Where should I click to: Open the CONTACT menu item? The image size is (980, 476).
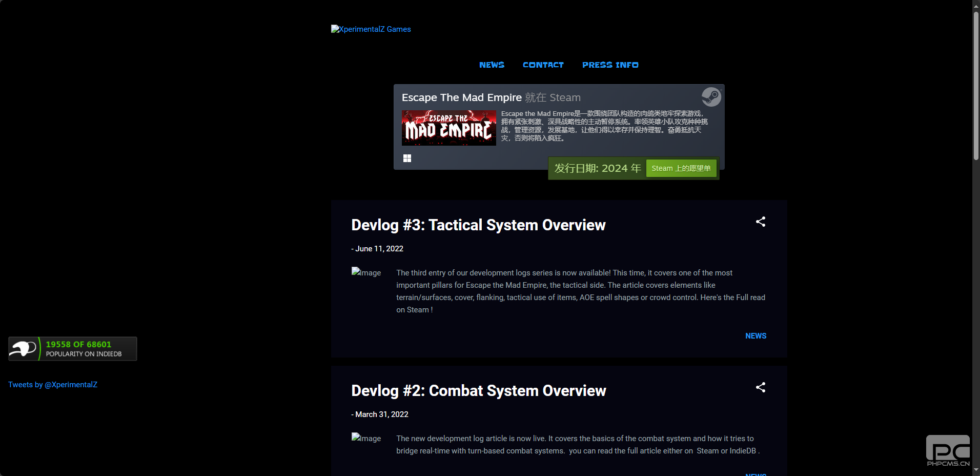543,65
